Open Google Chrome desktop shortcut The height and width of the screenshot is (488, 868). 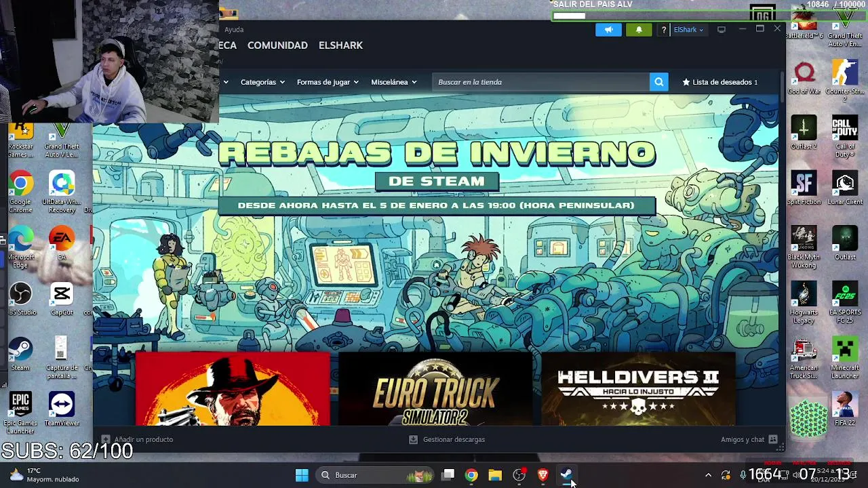click(20, 192)
